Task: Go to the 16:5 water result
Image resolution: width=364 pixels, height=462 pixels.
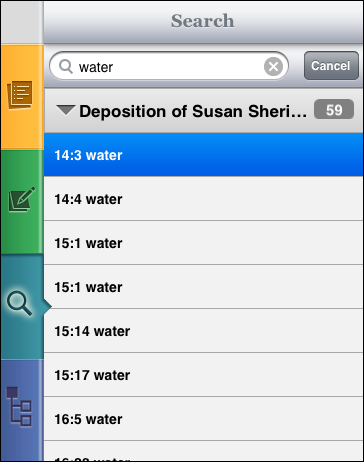Action: [x=204, y=419]
